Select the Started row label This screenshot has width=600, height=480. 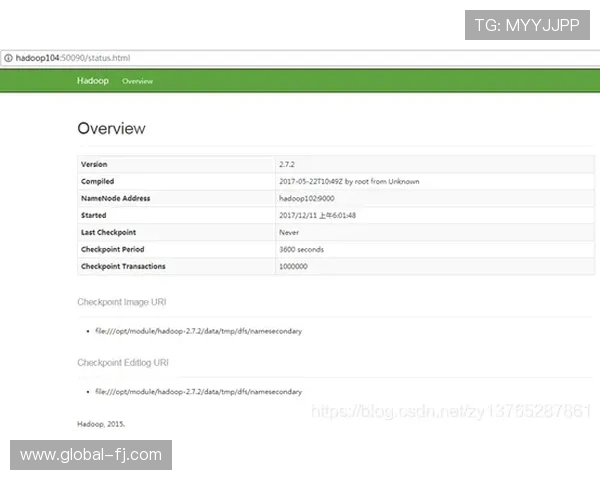[93, 215]
